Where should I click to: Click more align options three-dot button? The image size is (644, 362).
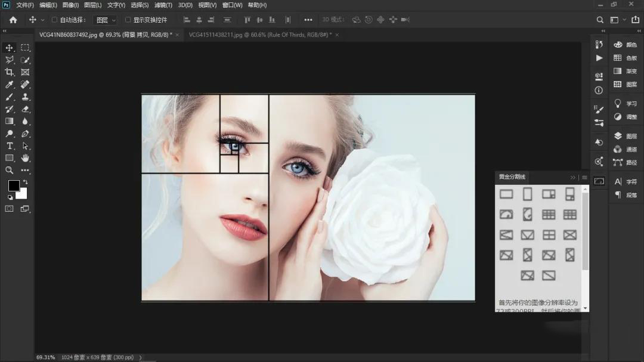coord(308,20)
